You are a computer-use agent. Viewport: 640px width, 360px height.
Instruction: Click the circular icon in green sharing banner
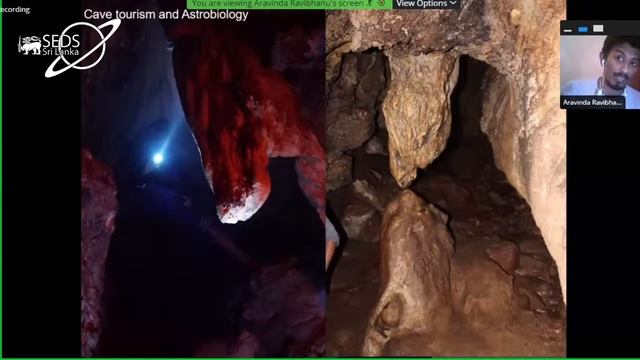click(382, 3)
